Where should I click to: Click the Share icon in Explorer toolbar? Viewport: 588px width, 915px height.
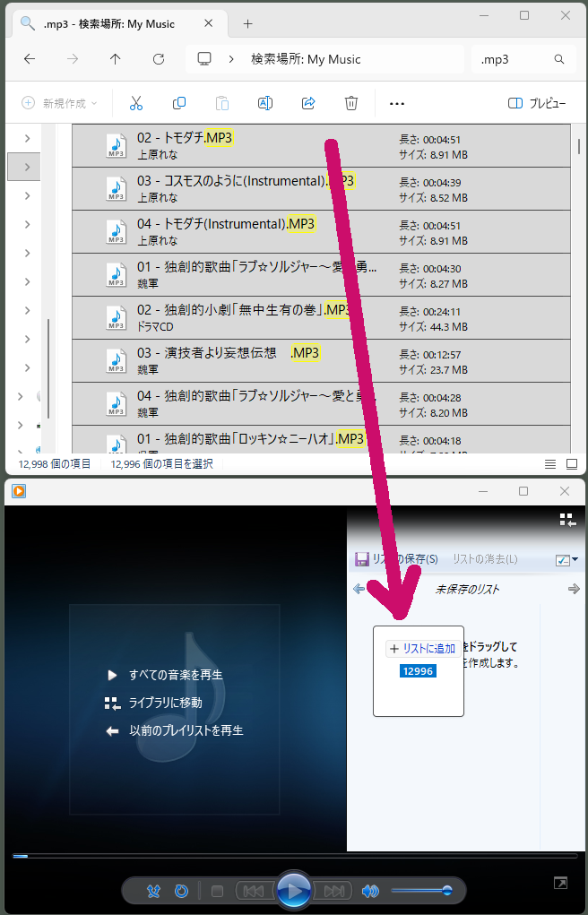307,103
